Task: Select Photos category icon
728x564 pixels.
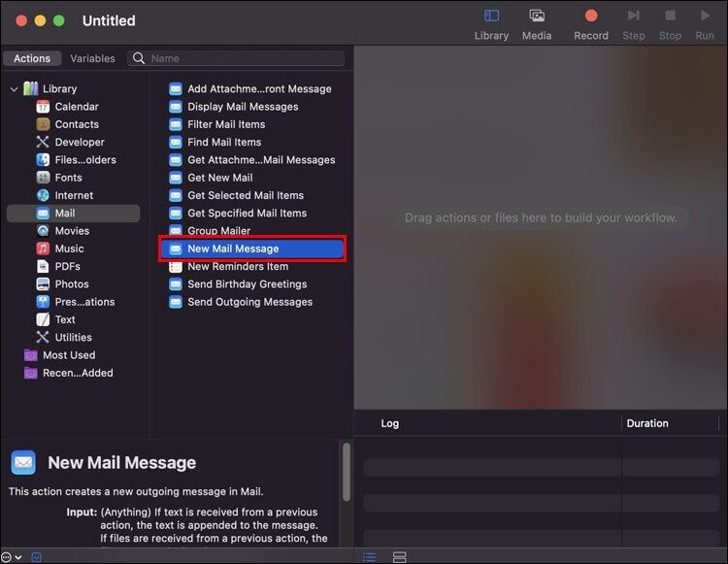Action: (x=43, y=284)
